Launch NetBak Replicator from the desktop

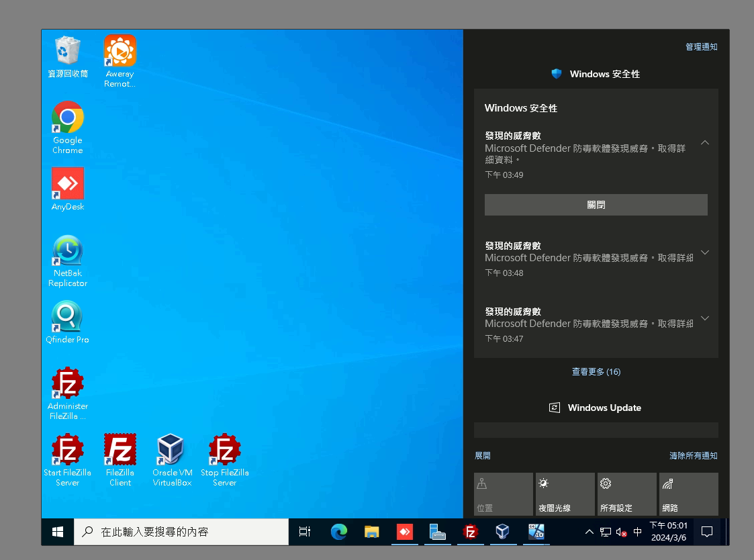[67, 251]
